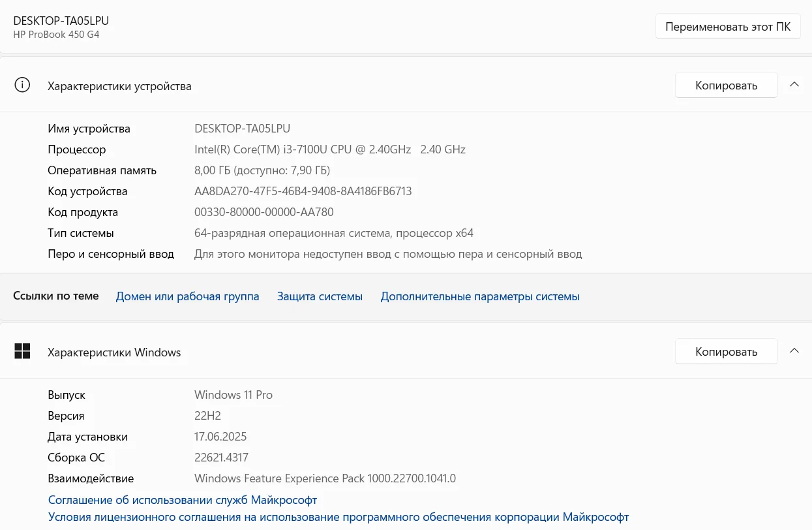Click the Процессор label
Image resolution: width=812 pixels, height=530 pixels.
(76, 149)
